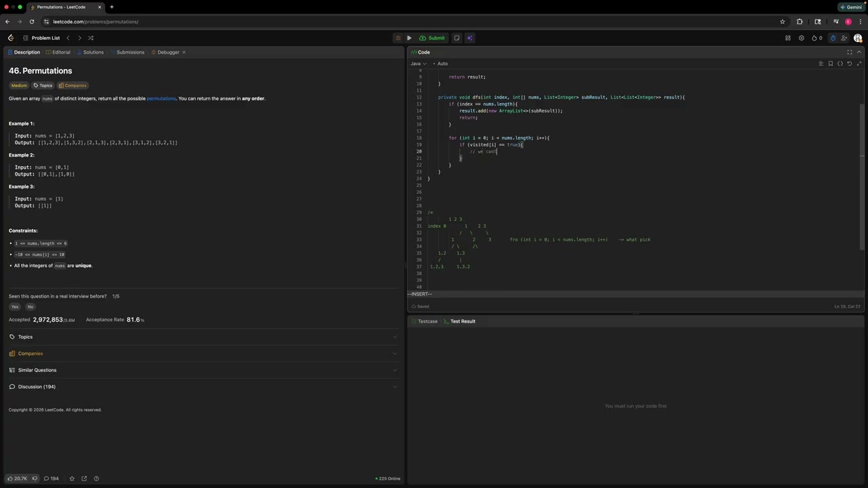Open the Java language dropdown
Viewport: 868px width, 488px height.
pos(418,64)
